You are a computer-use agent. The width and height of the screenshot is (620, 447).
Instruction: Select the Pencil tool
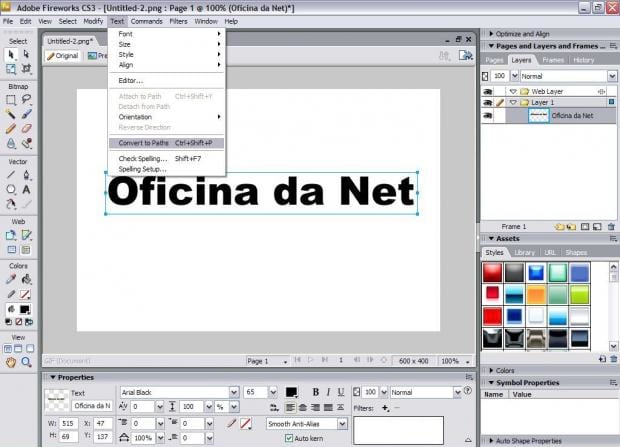(x=11, y=129)
